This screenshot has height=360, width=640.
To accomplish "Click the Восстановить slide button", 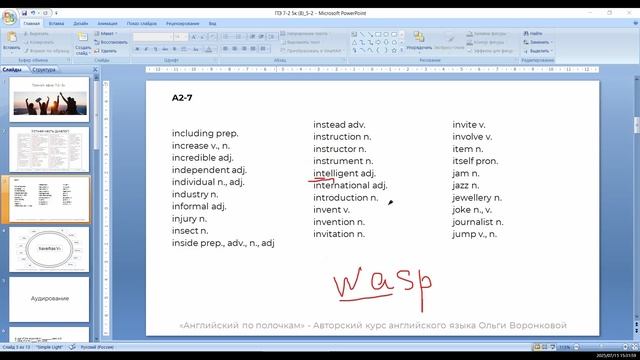I will 111,42.
